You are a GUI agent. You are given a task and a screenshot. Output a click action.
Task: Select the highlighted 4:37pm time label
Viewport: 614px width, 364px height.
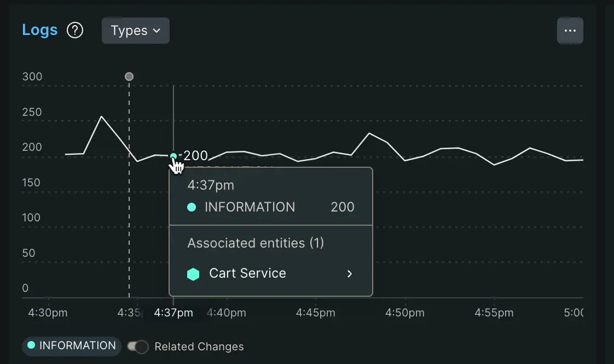click(173, 312)
